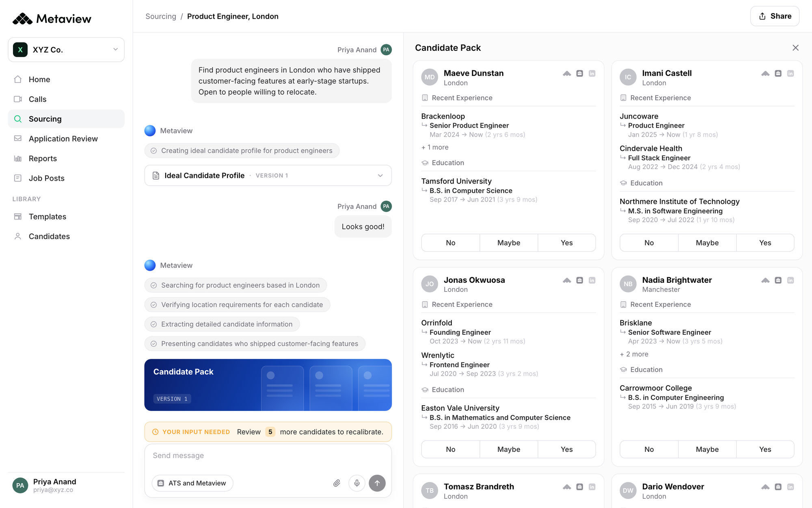
Task: Open the ATS and Metaview source selector
Action: click(192, 483)
